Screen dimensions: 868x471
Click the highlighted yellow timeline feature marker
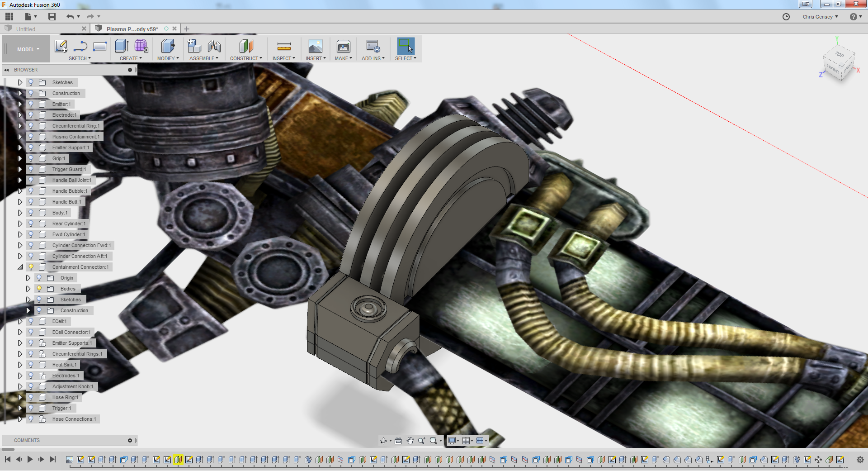pyautogui.click(x=178, y=460)
